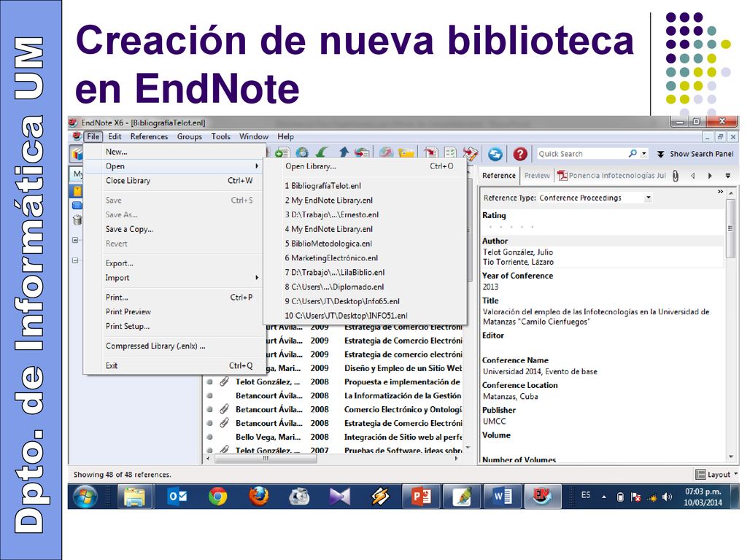Click the Local Library Mode books icon
Screen dimensions: 747x560
click(x=77, y=153)
